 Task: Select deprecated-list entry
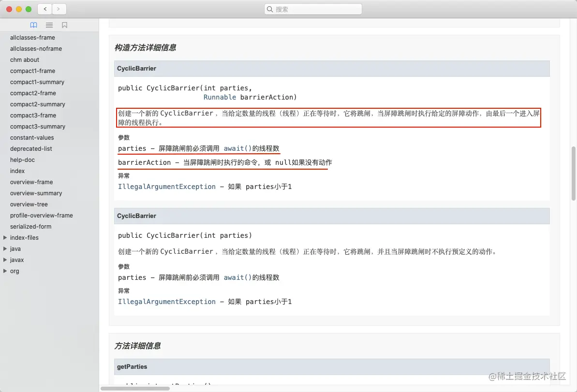click(31, 148)
